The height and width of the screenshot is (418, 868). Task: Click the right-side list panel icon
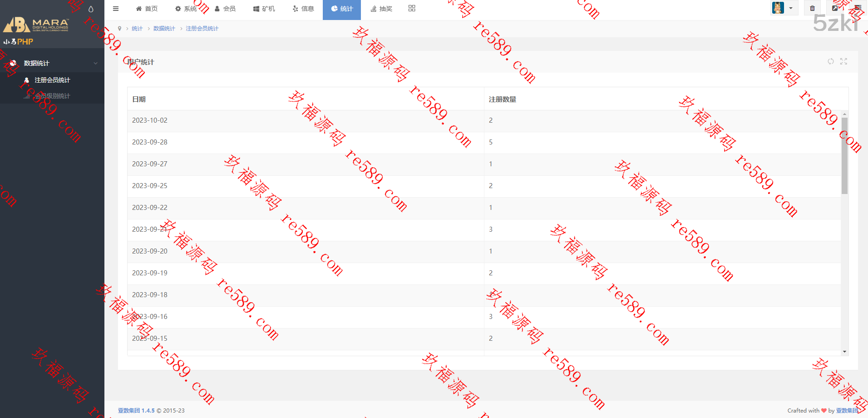coord(858,8)
